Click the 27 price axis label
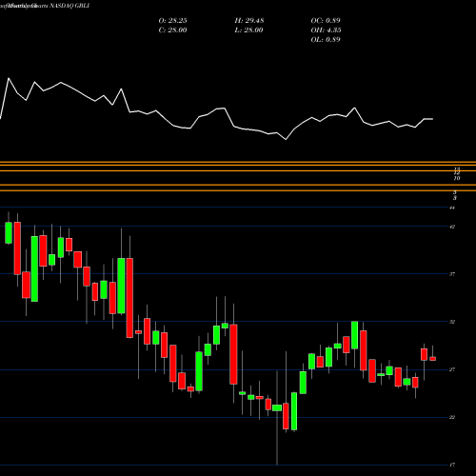Screen dimensions: 476x476 point(452,369)
